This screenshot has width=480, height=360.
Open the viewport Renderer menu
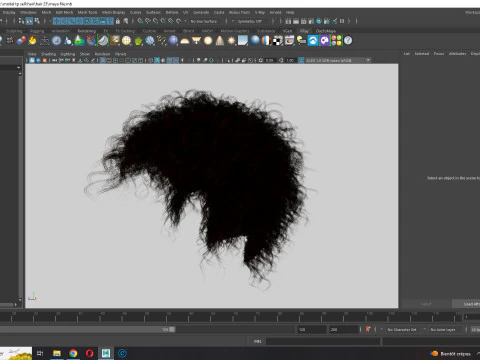tap(102, 54)
